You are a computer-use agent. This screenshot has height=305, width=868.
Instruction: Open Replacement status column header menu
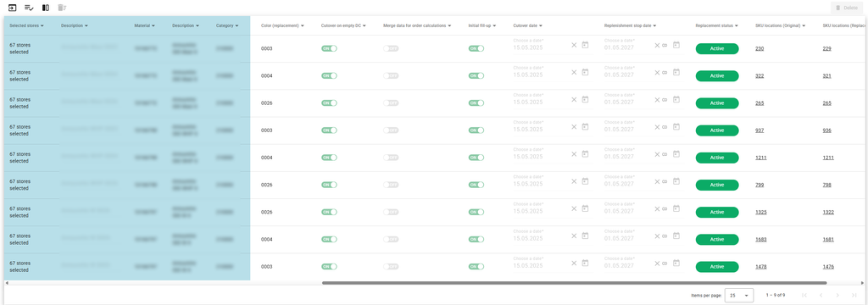[737, 26]
